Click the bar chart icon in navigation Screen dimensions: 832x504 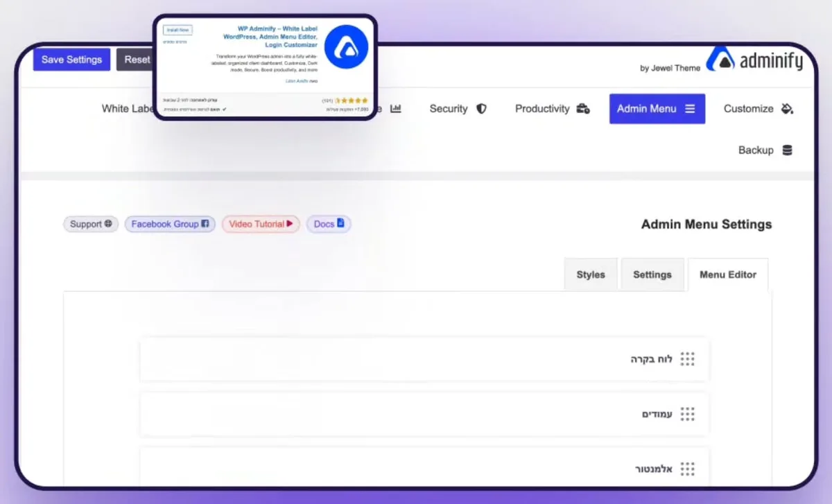tap(396, 109)
